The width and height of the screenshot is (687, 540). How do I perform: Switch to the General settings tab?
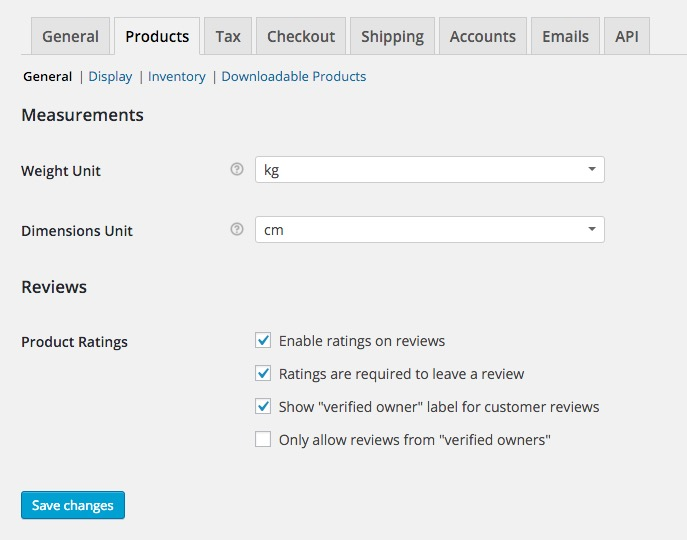[70, 37]
